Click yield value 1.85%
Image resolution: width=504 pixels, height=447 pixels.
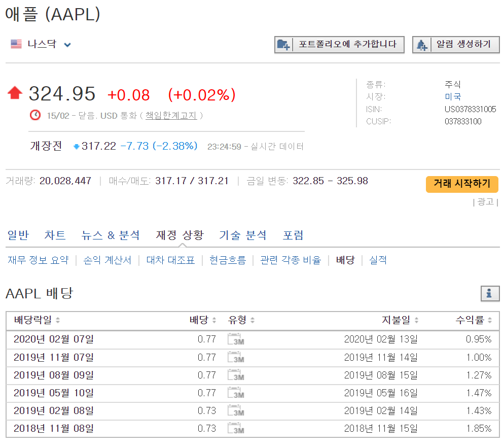(479, 428)
